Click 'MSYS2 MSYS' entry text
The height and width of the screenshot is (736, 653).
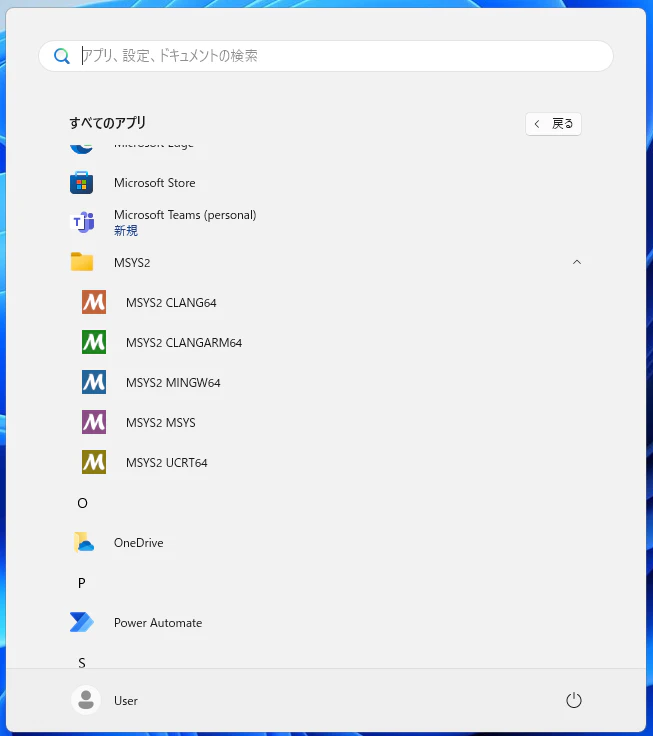point(161,423)
